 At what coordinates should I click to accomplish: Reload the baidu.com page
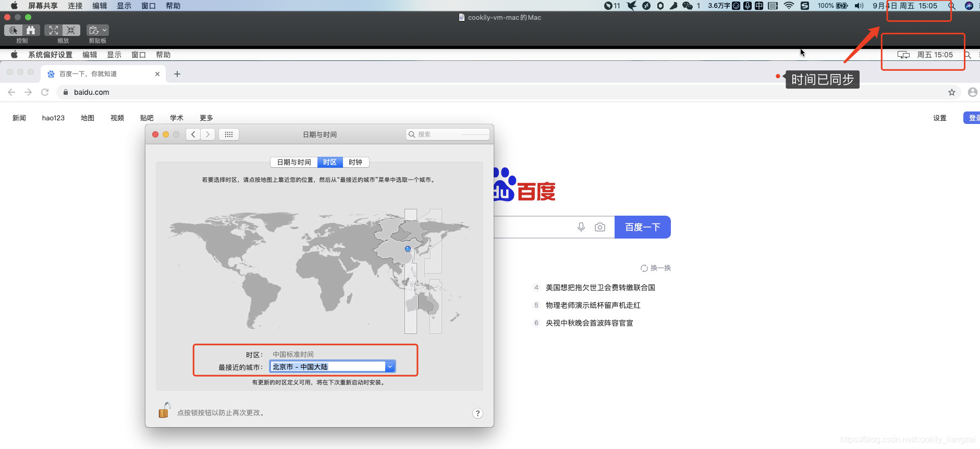pos(45,92)
